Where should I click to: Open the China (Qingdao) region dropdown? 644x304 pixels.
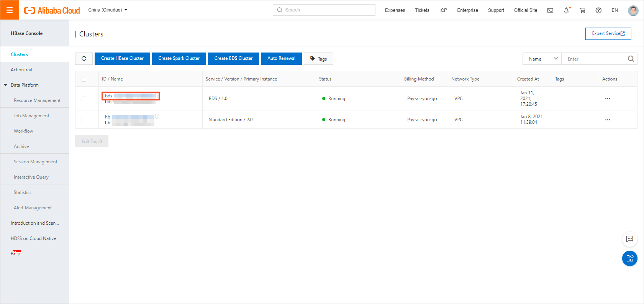[108, 10]
